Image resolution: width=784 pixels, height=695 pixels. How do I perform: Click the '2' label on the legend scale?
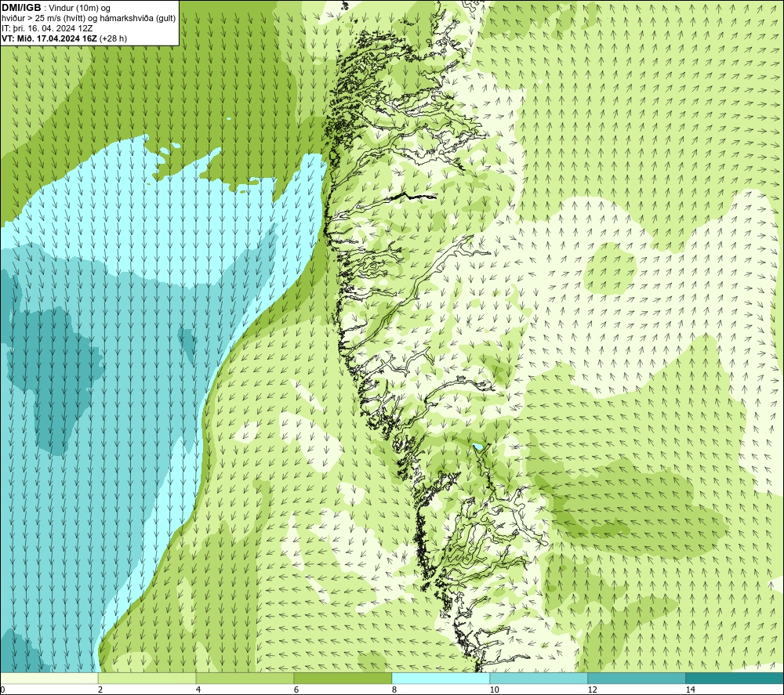click(x=100, y=690)
